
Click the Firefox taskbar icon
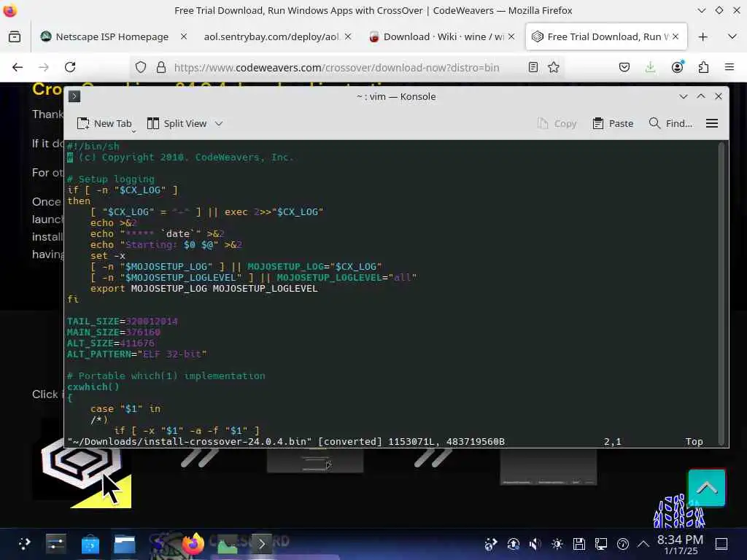coord(193,544)
